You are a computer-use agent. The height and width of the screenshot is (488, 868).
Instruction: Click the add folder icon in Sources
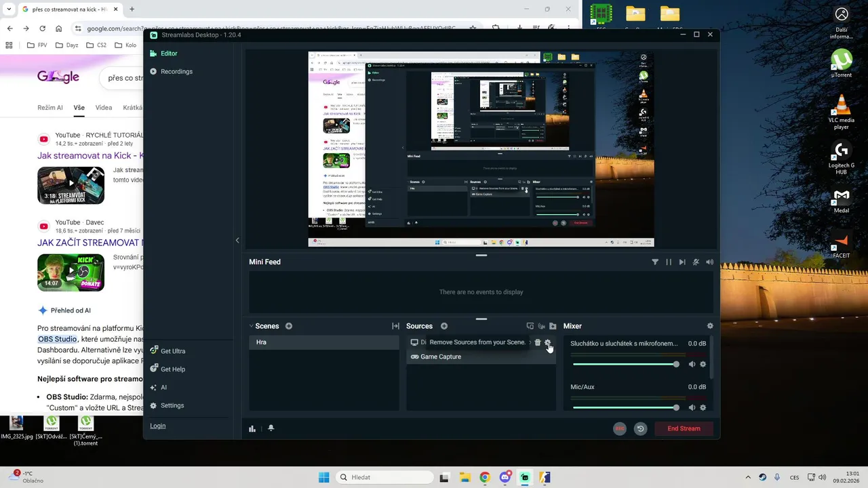tap(553, 326)
